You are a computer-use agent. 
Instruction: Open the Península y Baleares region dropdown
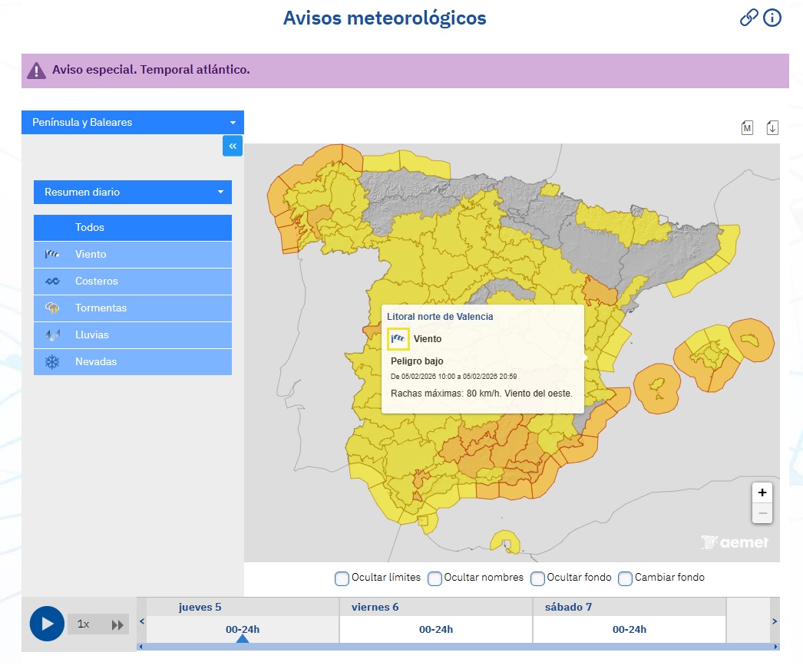(x=132, y=122)
